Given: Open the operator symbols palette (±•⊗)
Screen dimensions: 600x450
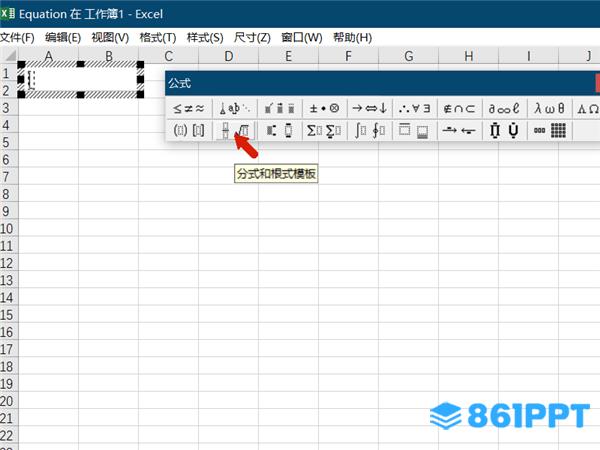Looking at the screenshot, I should 324,109.
